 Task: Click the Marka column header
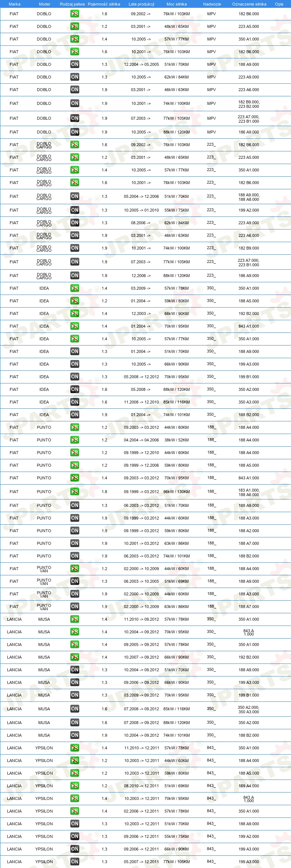point(15,4)
